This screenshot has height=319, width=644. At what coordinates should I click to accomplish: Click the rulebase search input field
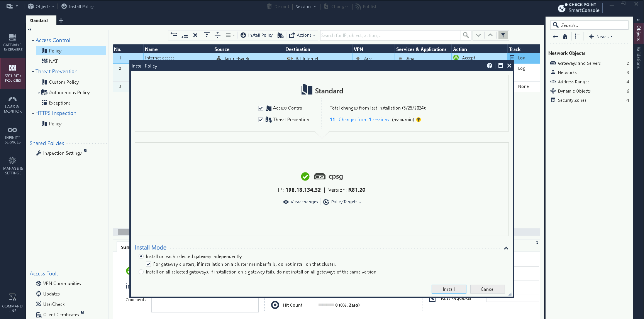click(x=390, y=35)
